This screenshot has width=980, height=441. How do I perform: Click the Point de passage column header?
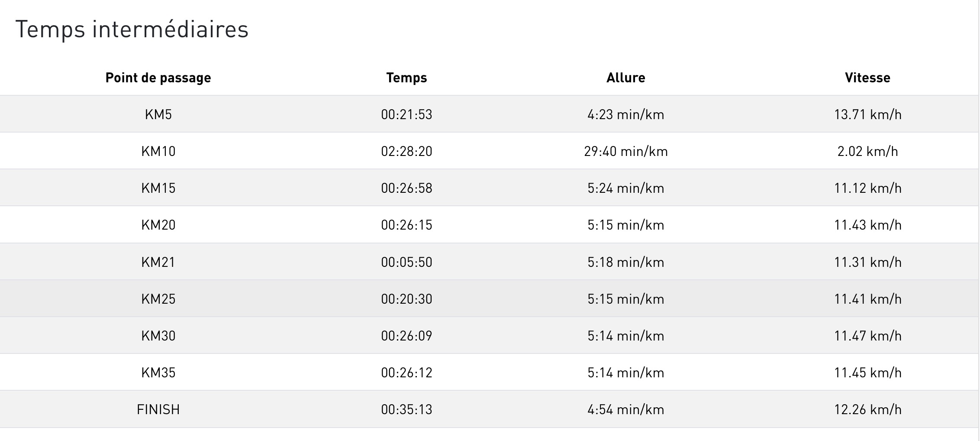click(x=158, y=78)
